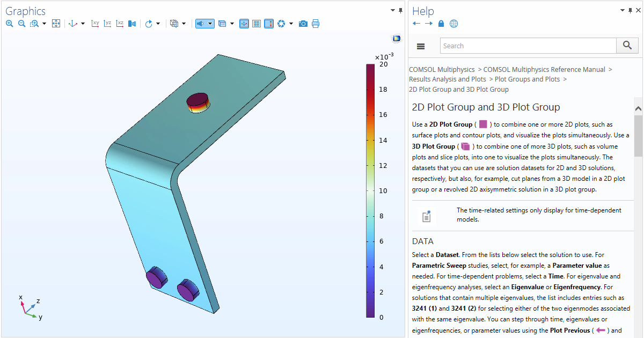Switch to the XZ plane view
This screenshot has width=644, height=338.
pyautogui.click(x=120, y=24)
